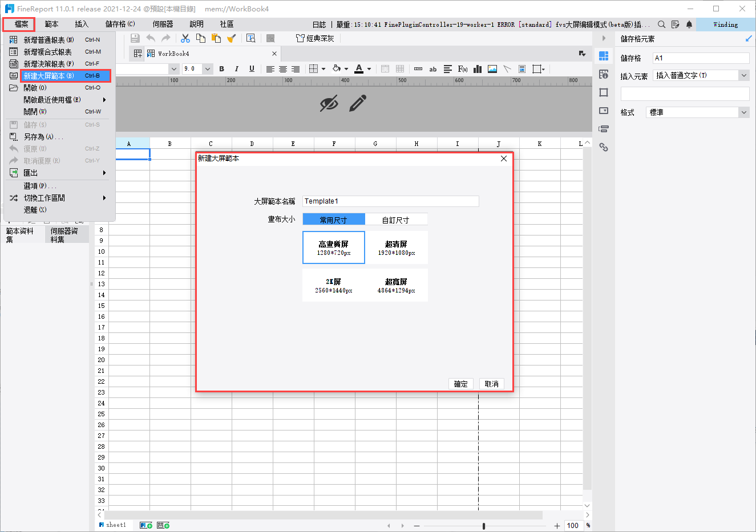Switch to 自訂尺寸 tab

point(396,220)
